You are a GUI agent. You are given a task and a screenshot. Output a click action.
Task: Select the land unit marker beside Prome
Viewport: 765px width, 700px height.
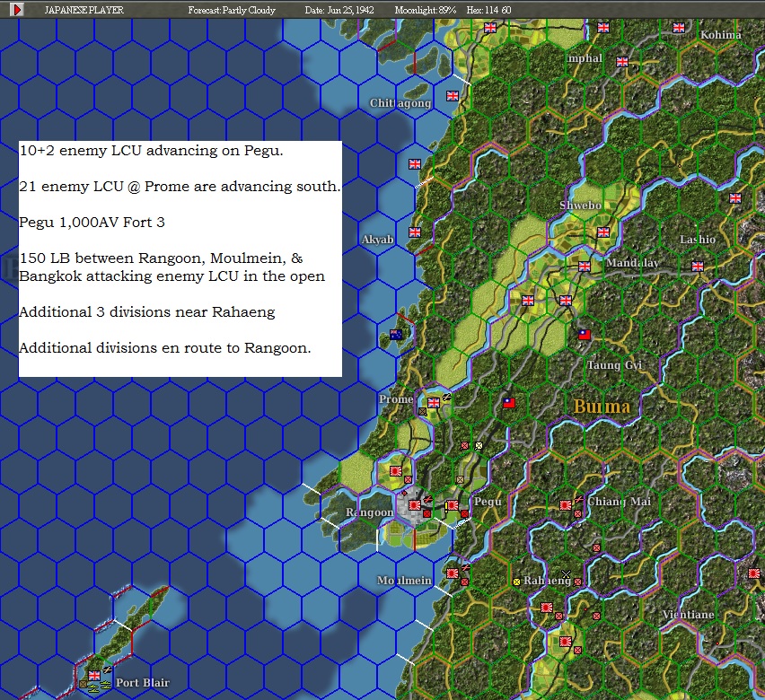tap(423, 412)
